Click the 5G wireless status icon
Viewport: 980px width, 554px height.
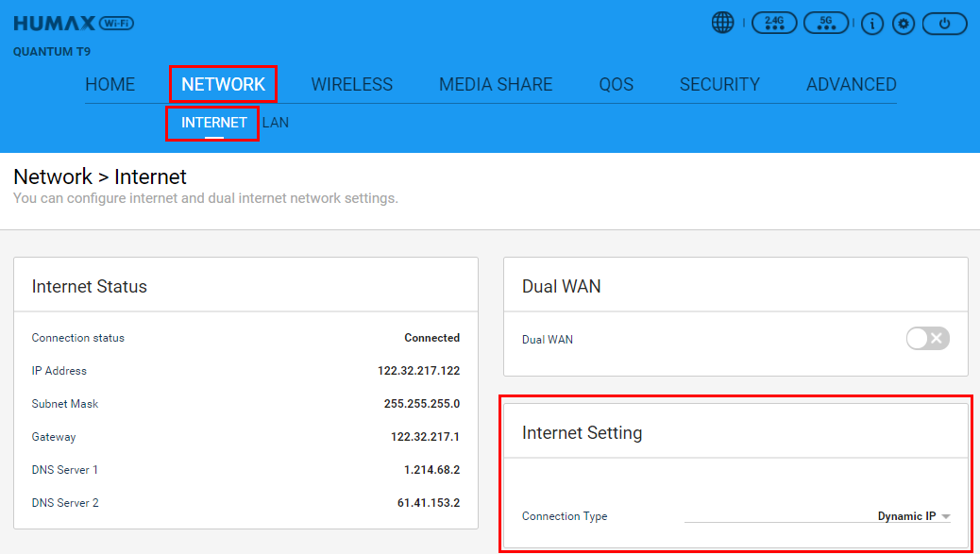(825, 23)
